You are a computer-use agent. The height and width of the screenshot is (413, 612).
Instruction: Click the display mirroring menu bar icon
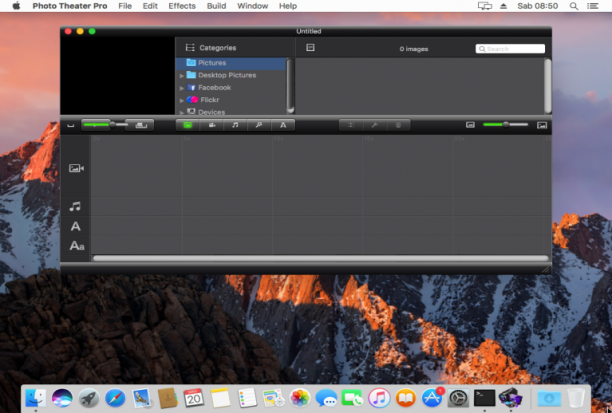point(485,6)
